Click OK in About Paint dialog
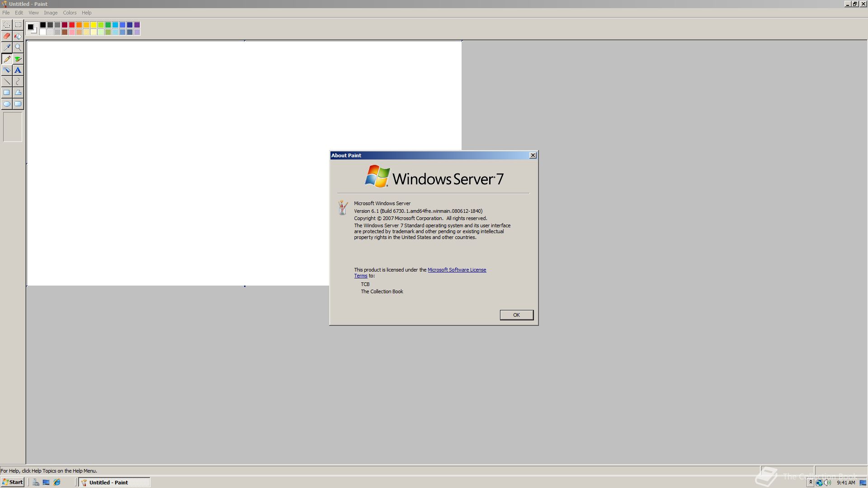The height and width of the screenshot is (488, 868). pyautogui.click(x=516, y=315)
